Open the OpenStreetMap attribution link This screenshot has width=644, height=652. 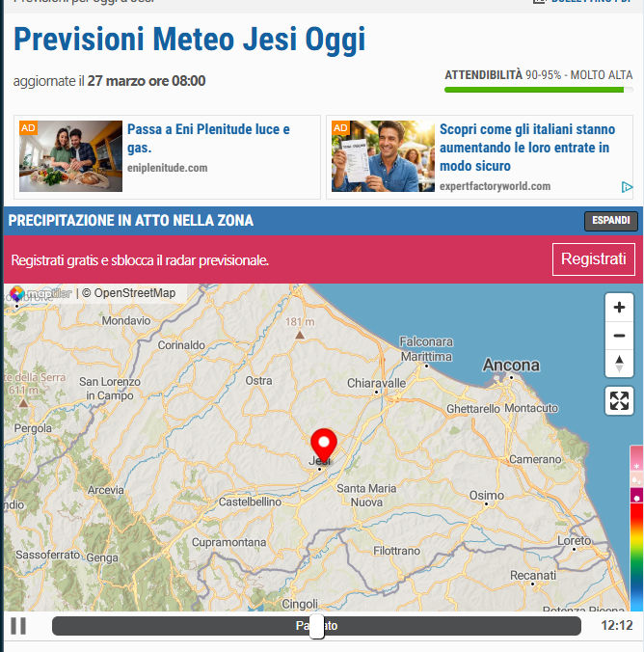pyautogui.click(x=135, y=293)
